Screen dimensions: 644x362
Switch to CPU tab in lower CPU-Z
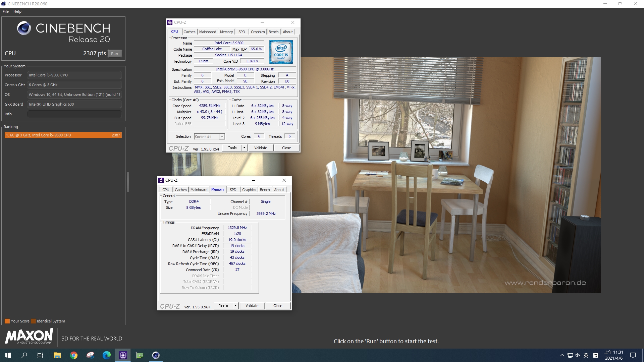(166, 190)
